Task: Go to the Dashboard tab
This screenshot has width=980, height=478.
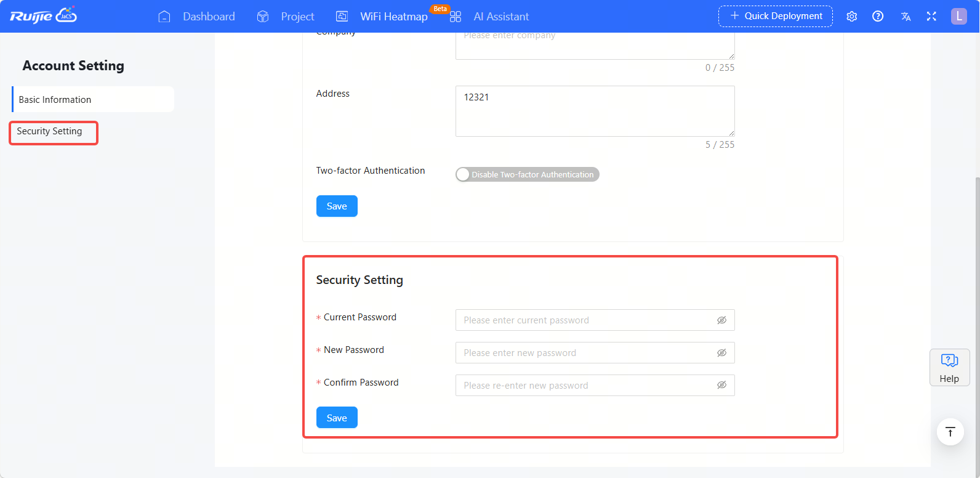Action: [x=197, y=17]
